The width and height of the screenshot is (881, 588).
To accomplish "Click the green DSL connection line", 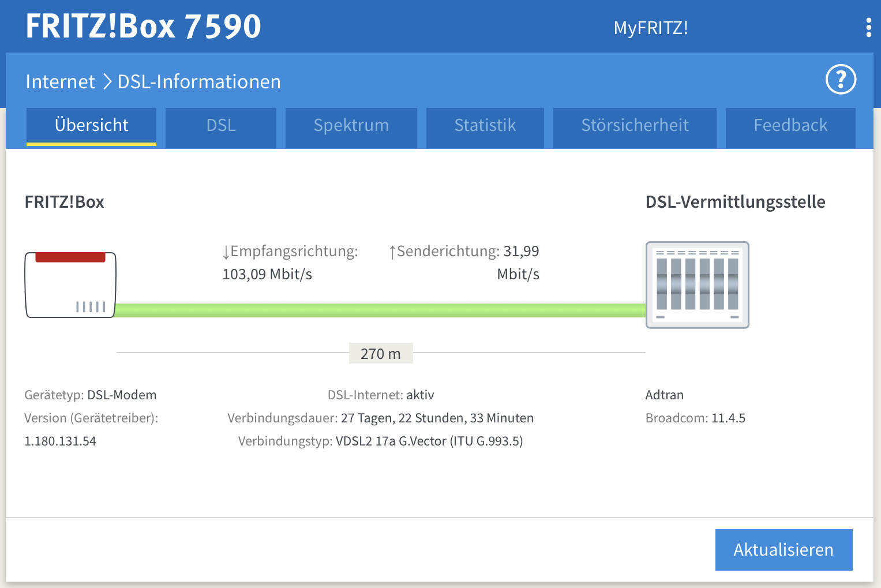I will [x=381, y=310].
